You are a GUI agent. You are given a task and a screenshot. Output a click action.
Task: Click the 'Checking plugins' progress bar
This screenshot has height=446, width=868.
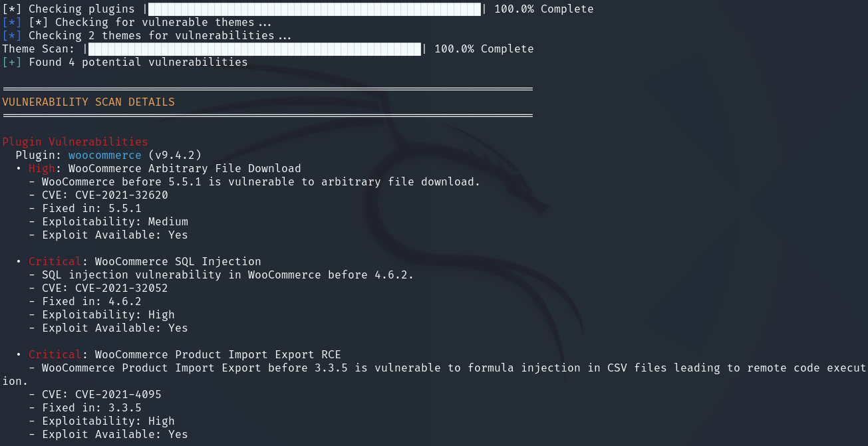click(315, 9)
